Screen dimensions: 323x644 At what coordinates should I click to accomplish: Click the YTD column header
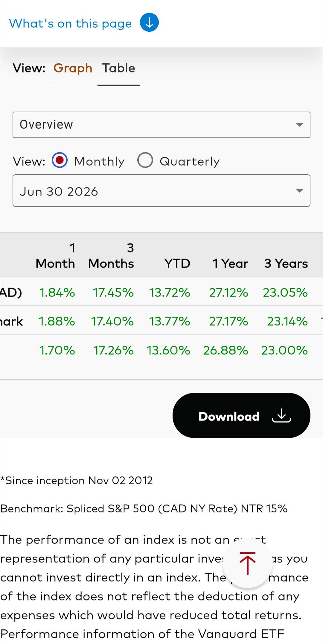pyautogui.click(x=177, y=264)
